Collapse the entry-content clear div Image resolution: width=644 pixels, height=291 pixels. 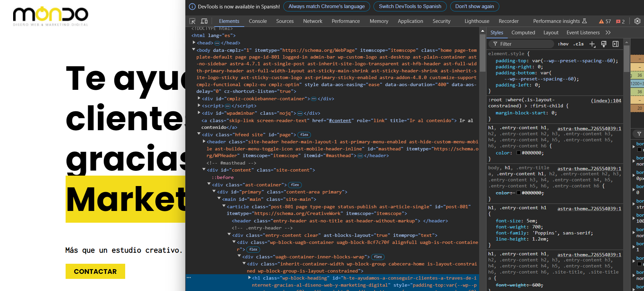pos(229,234)
